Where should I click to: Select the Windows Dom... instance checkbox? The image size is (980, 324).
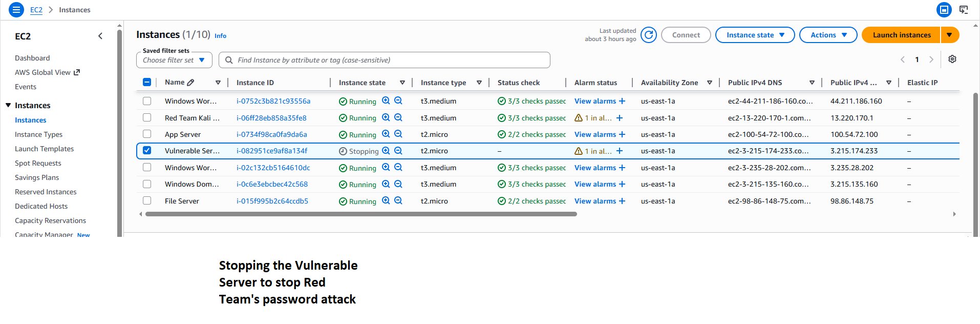[147, 184]
